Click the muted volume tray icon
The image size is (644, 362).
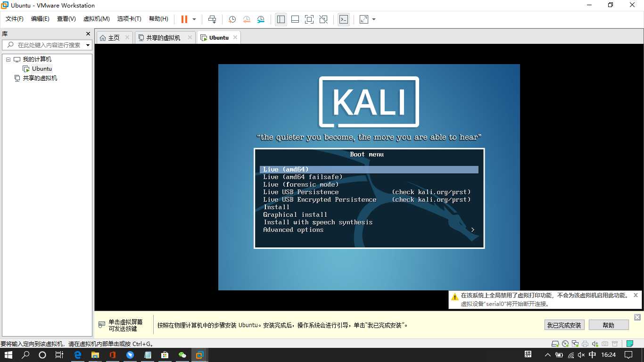click(582, 355)
